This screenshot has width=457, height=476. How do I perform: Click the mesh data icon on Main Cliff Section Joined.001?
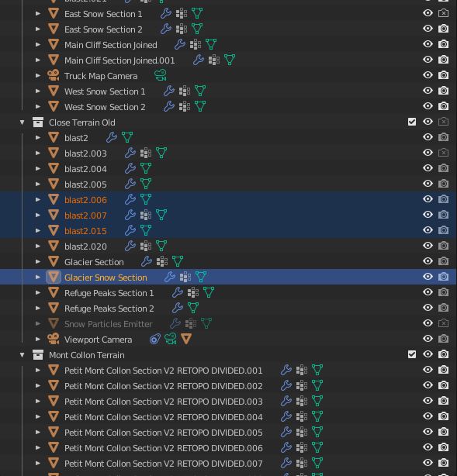[230, 60]
